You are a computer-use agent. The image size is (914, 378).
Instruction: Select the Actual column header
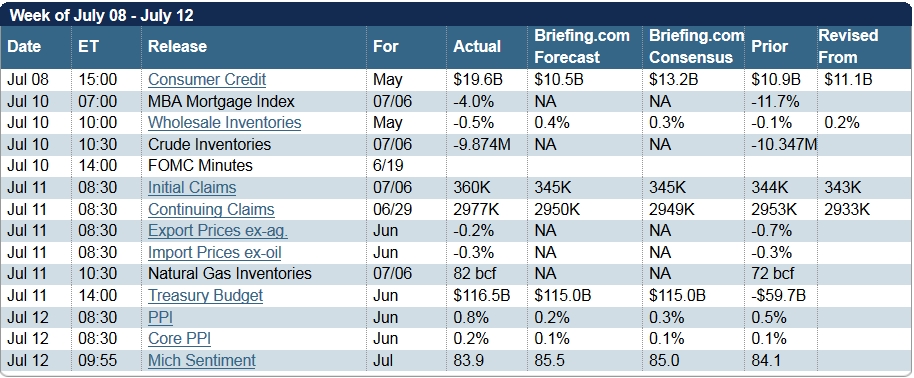pyautogui.click(x=477, y=46)
